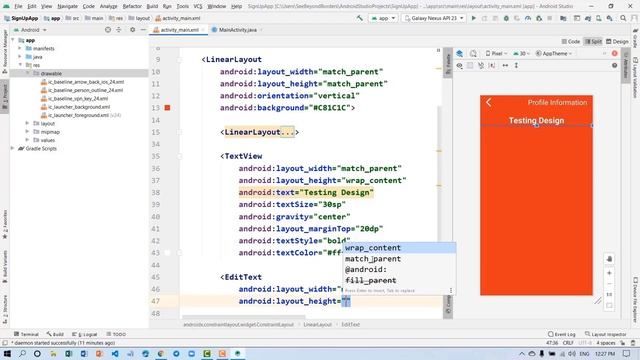Open the Android project view dropdown
This screenshot has width=640, height=360.
pos(30,30)
